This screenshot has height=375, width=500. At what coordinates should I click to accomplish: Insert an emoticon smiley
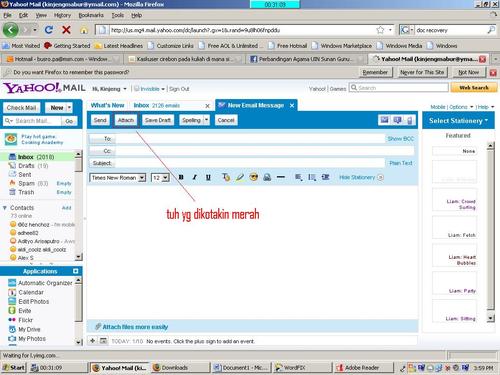(254, 177)
